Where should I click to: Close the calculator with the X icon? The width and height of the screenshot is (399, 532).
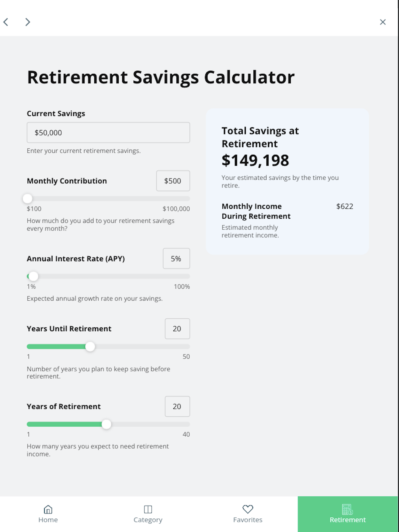pos(383,22)
